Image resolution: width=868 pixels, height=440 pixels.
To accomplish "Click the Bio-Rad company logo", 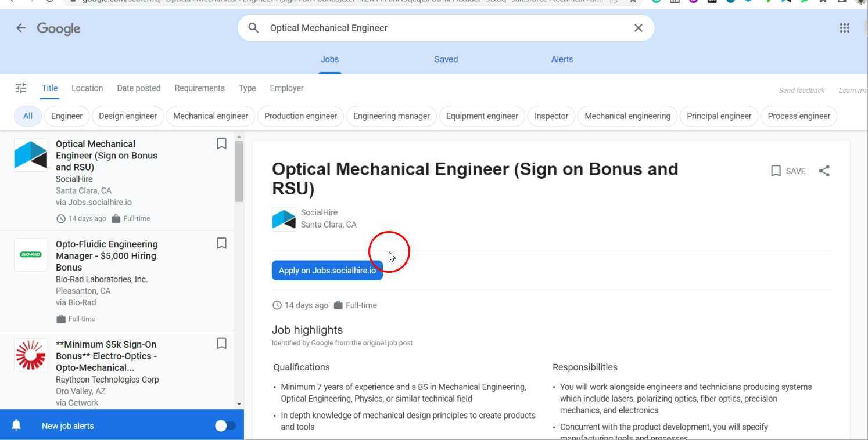I will click(31, 254).
